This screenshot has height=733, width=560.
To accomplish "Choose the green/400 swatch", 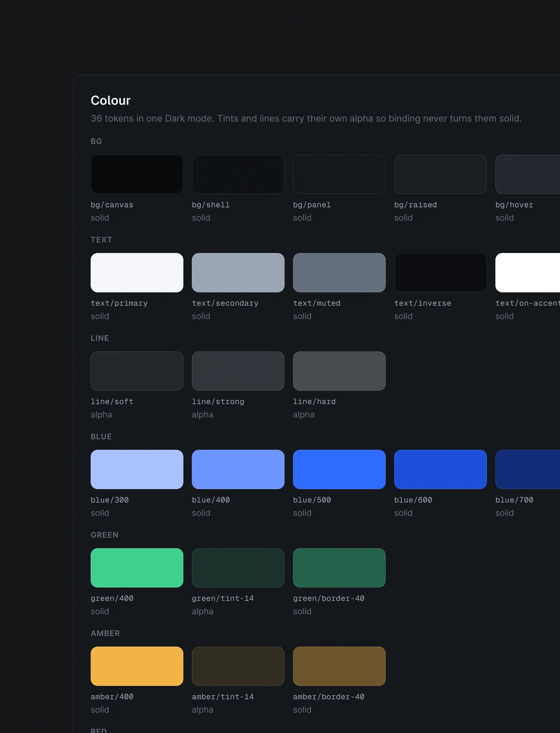I will coord(137,568).
